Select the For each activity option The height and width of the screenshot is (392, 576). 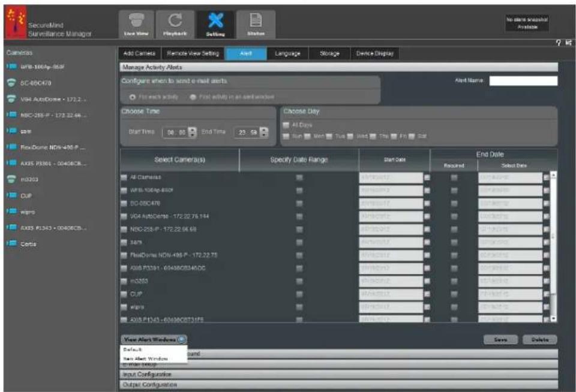pyautogui.click(x=132, y=97)
